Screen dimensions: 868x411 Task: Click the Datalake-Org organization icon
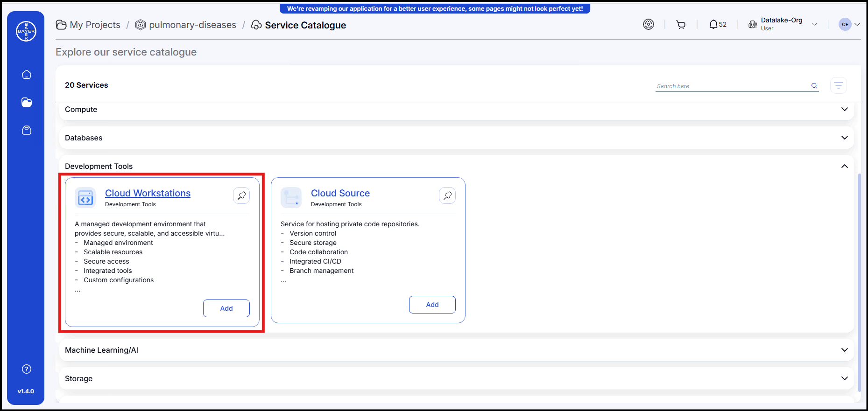pyautogui.click(x=753, y=25)
